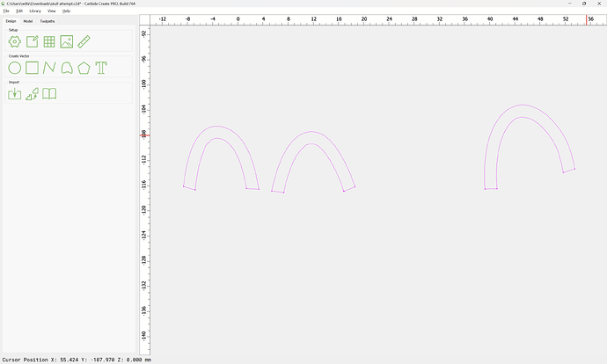Screen dimensions: 607x364
Task: Open the View menu
Action: point(51,11)
